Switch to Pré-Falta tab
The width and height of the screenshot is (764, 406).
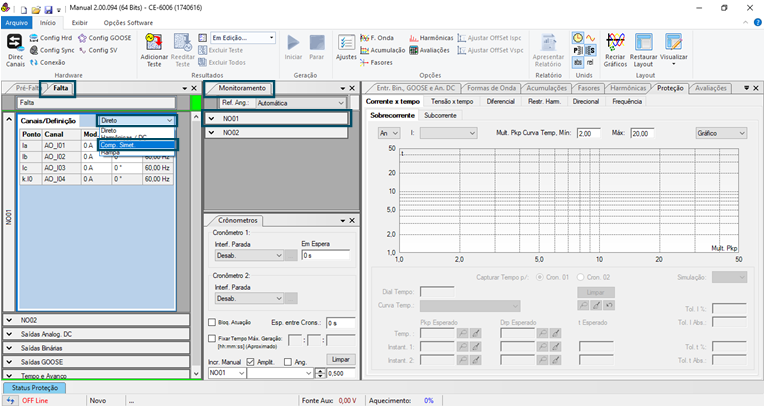click(26, 88)
